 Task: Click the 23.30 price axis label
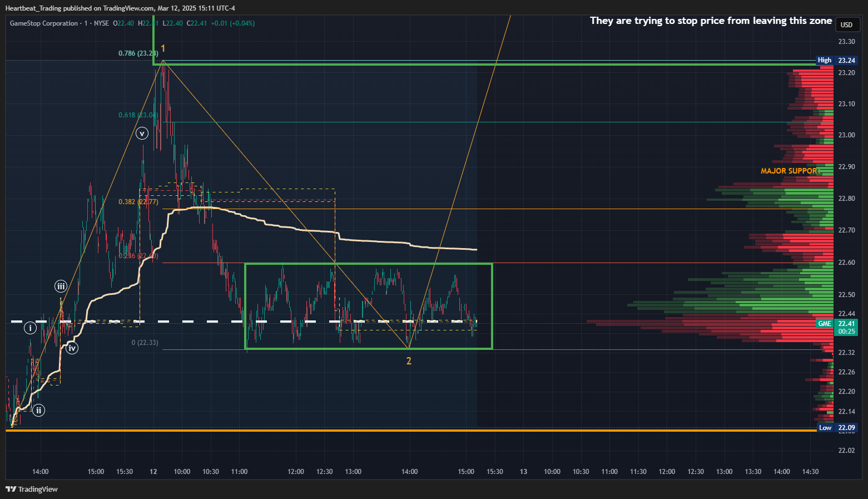tap(846, 42)
